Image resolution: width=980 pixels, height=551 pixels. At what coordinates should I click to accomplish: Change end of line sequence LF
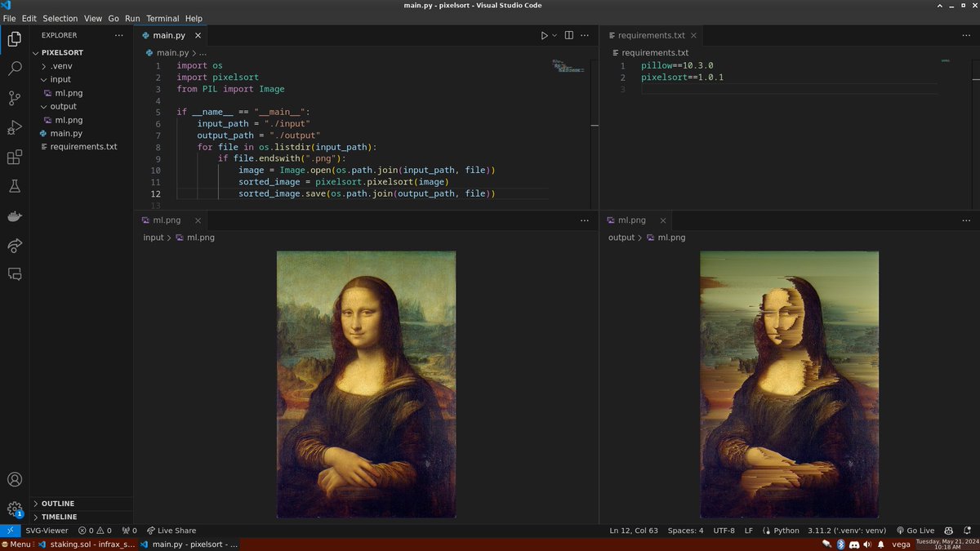[749, 531]
